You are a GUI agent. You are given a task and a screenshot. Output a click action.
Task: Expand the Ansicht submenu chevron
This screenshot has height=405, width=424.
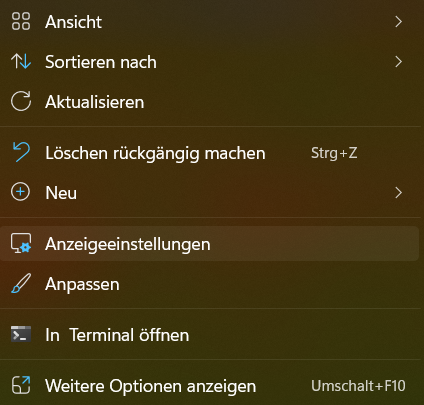click(398, 22)
